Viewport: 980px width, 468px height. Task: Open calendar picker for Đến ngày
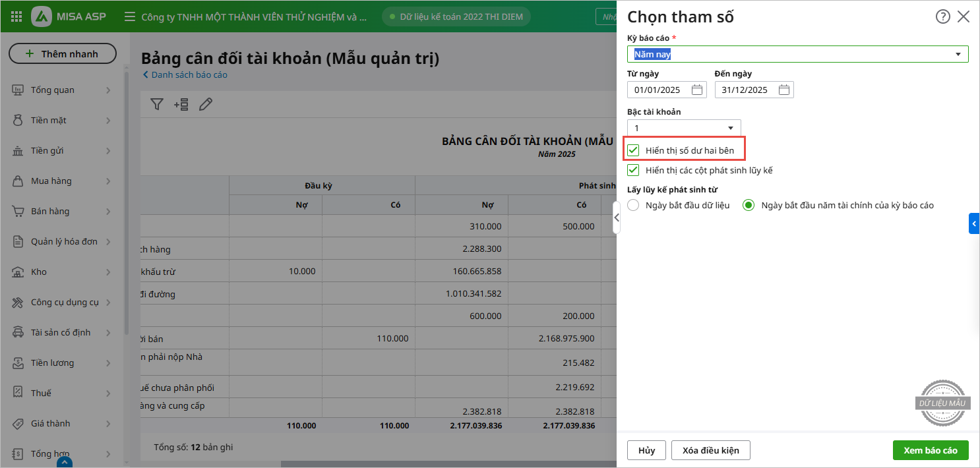click(784, 90)
